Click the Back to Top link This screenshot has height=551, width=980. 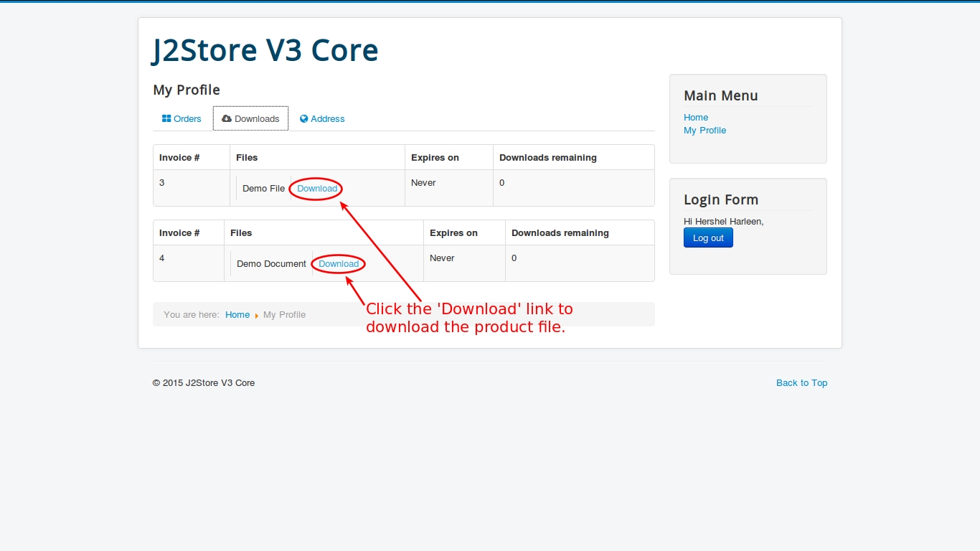801,383
